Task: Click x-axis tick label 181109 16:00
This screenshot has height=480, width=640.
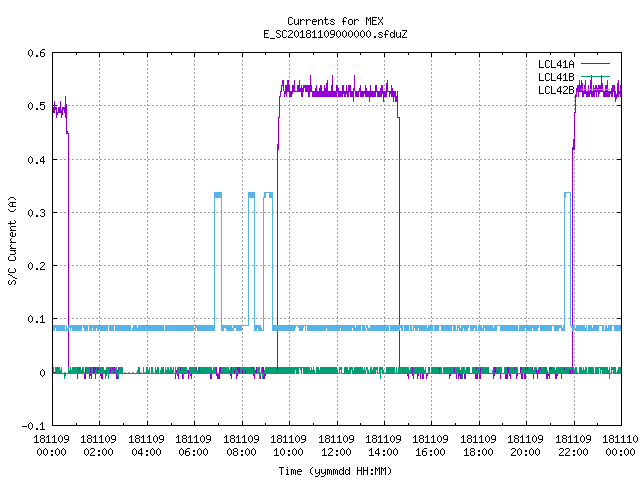Action: [431, 446]
